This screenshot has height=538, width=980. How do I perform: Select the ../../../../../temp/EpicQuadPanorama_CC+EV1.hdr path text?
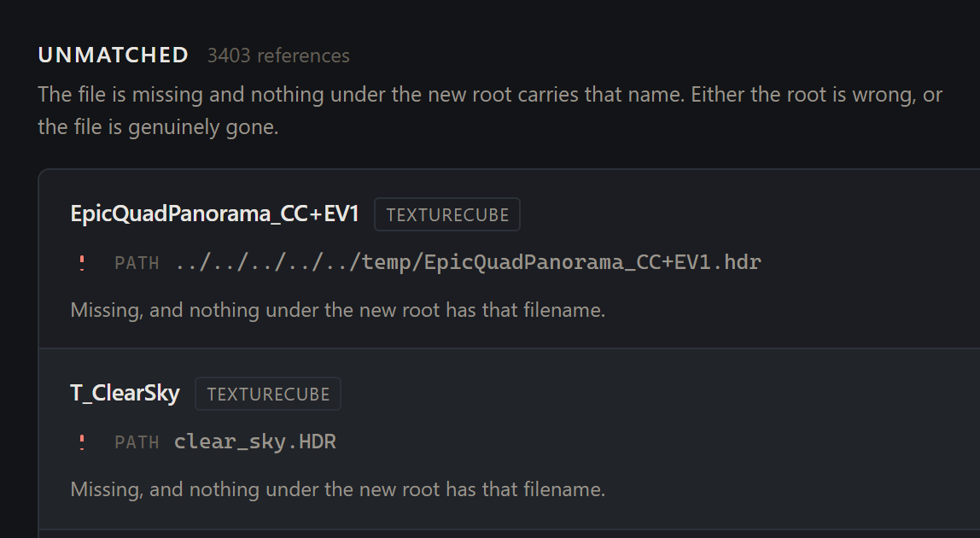[x=468, y=262]
